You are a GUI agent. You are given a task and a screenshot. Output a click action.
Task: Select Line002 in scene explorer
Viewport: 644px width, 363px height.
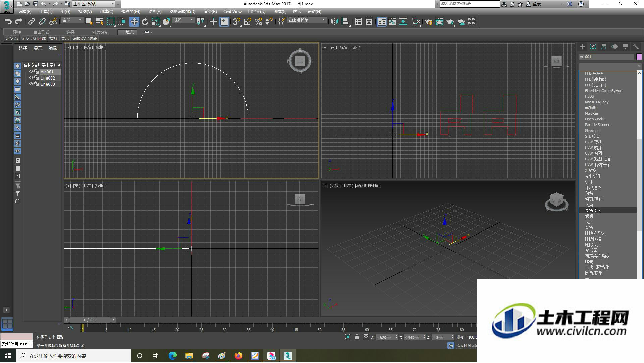pos(48,78)
